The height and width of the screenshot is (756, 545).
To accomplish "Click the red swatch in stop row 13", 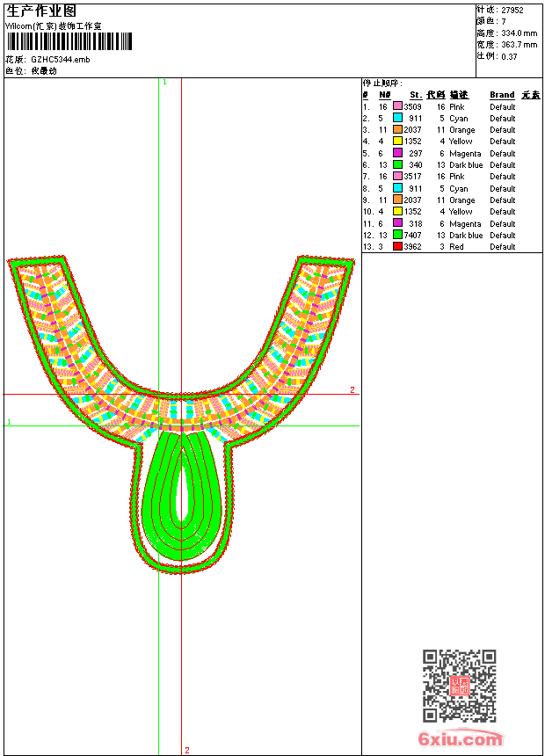I will point(397,246).
